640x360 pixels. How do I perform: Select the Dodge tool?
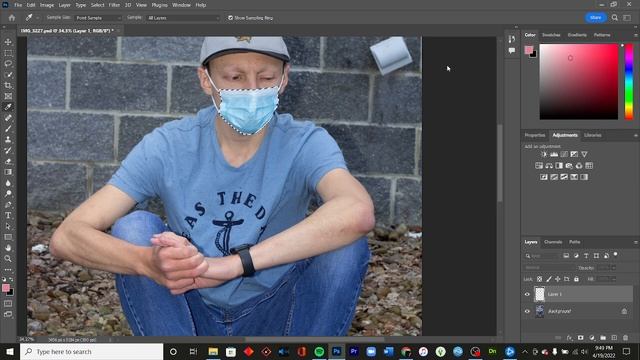point(8,193)
